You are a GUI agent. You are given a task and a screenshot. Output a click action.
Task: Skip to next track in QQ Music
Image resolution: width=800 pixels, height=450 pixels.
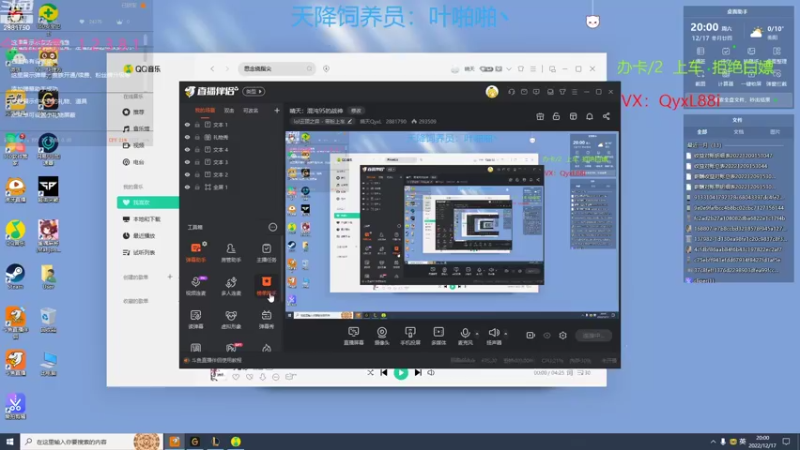(x=418, y=373)
